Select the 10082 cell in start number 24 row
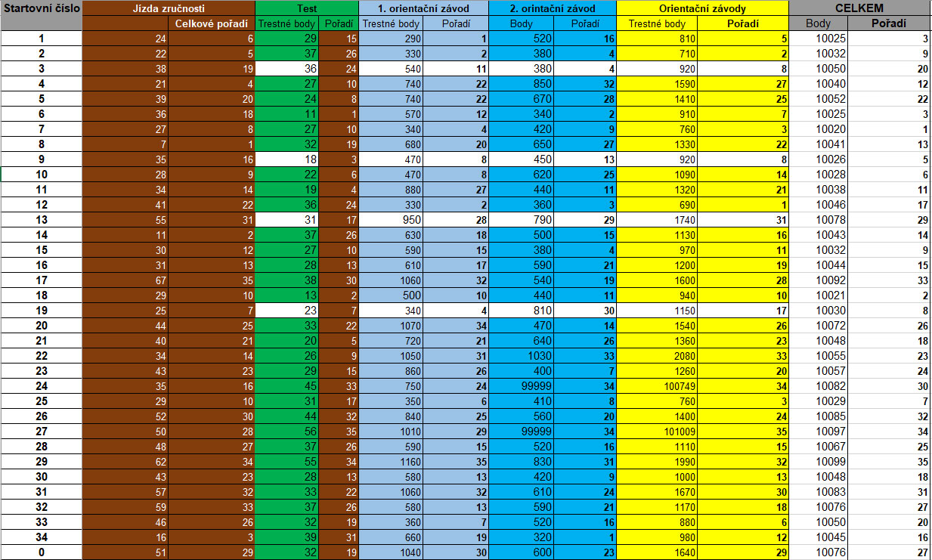The width and height of the screenshot is (932, 560). [819, 385]
